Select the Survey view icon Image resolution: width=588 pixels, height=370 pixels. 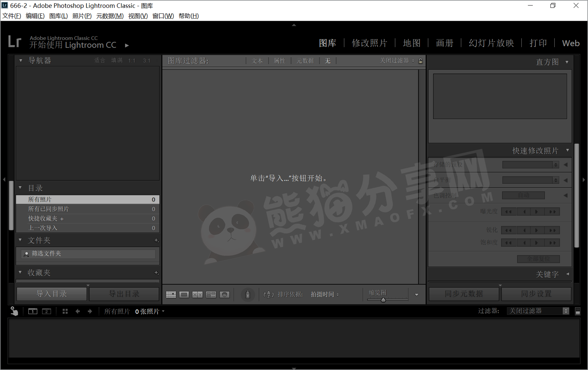(211, 294)
